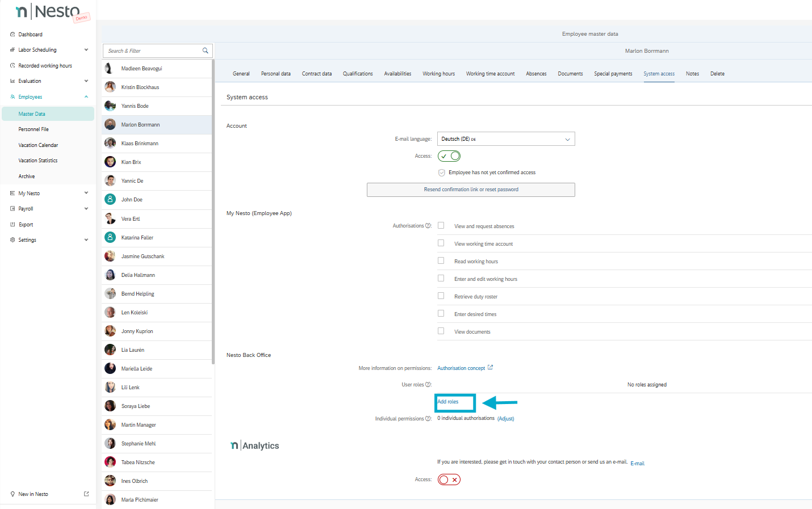Enable the Analytics access toggle
Viewport: 812px width, 509px height.
point(449,480)
